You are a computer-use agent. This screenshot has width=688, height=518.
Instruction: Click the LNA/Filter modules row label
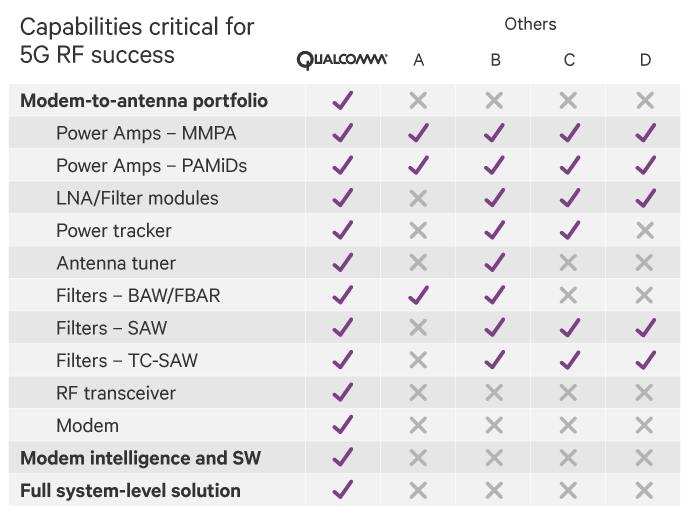pos(137,198)
